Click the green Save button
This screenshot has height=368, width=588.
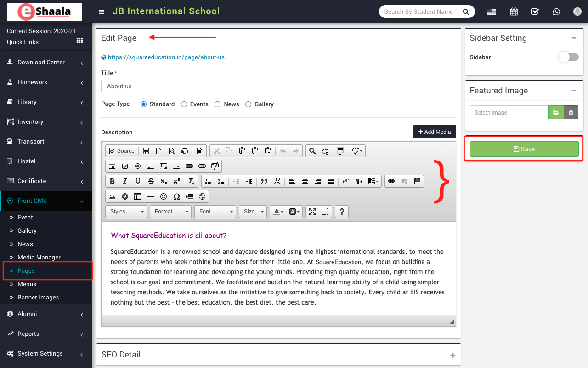(x=524, y=149)
